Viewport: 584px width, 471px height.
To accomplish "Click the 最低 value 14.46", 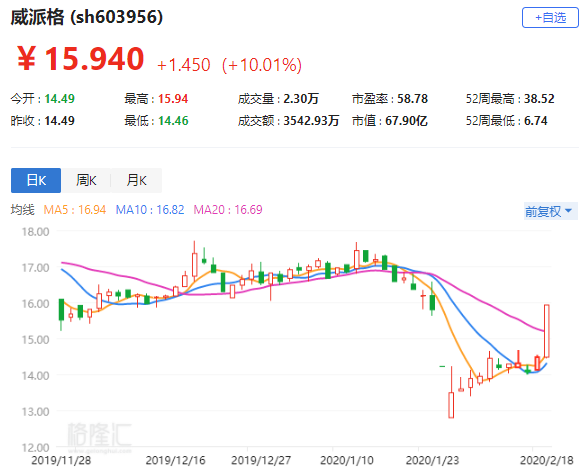I will [173, 121].
